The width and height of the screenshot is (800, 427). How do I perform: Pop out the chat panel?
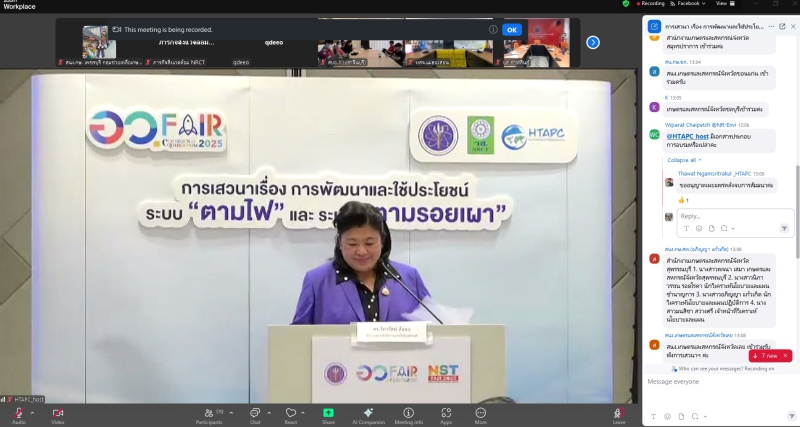tap(782, 27)
